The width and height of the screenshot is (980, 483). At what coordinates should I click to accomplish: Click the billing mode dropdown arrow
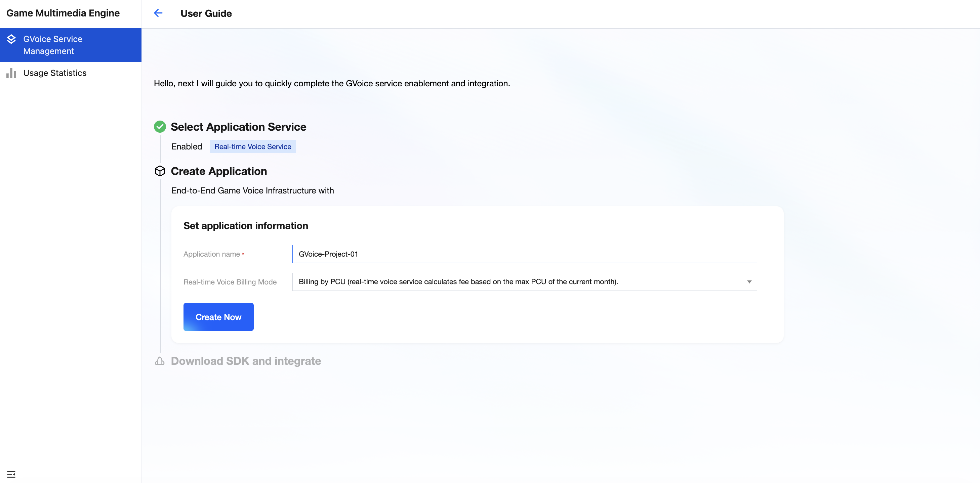(749, 282)
